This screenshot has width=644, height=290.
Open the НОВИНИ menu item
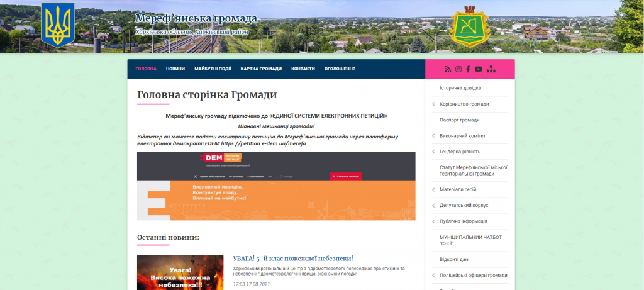point(175,69)
